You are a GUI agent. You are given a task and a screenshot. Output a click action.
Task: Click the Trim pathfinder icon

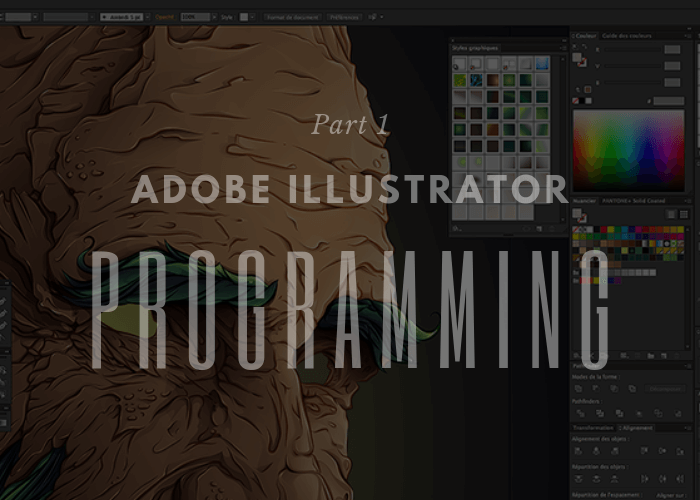600,413
